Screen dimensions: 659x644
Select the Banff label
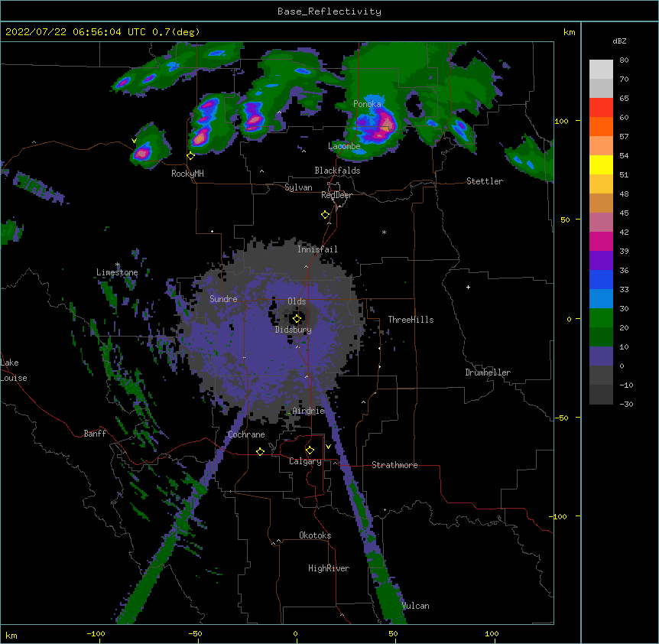tap(95, 434)
